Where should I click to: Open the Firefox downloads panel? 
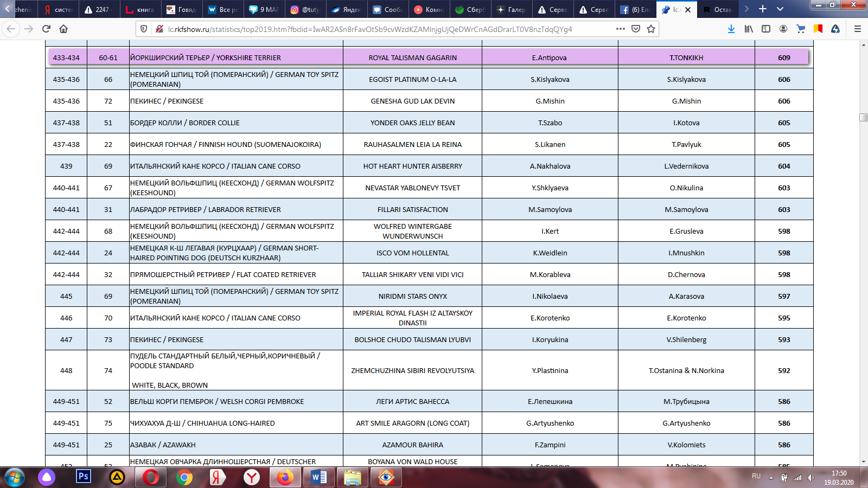731,29
